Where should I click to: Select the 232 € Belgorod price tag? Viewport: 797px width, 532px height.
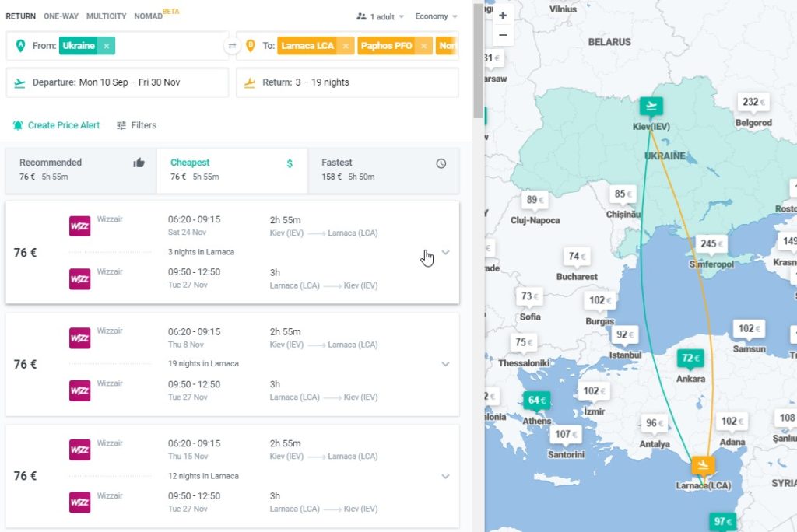(753, 102)
